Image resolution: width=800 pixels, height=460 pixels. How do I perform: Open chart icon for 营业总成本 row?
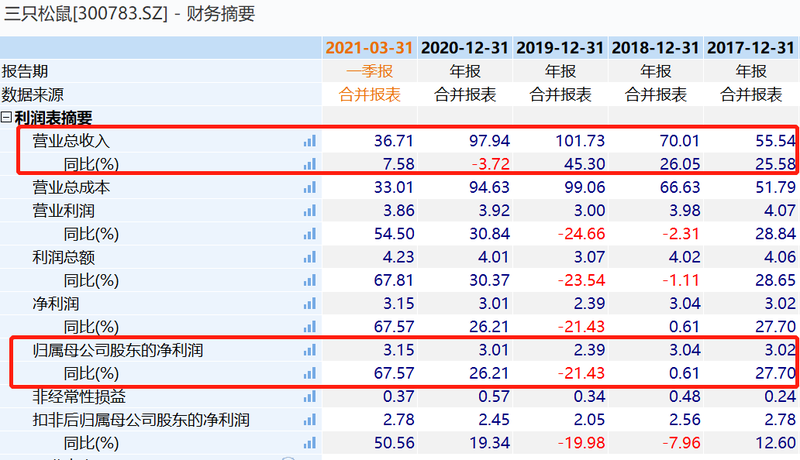(310, 188)
